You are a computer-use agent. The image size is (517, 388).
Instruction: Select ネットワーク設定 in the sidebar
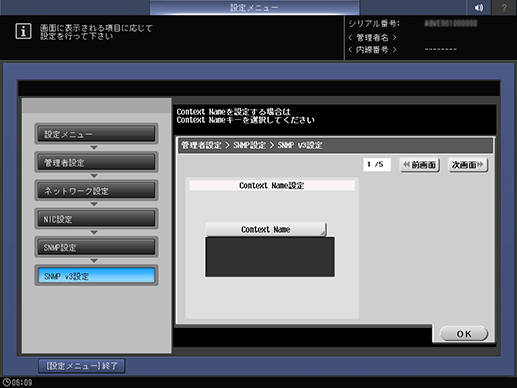point(96,191)
